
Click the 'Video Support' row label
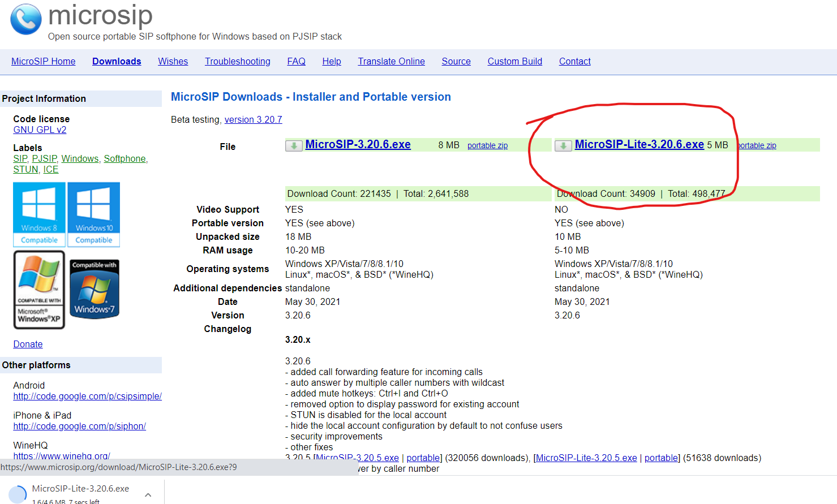pyautogui.click(x=228, y=209)
